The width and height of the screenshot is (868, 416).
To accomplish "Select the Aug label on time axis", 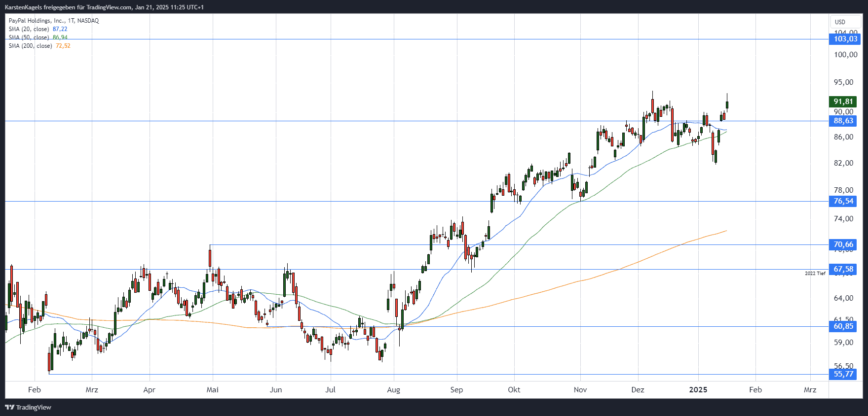I will coord(393,390).
